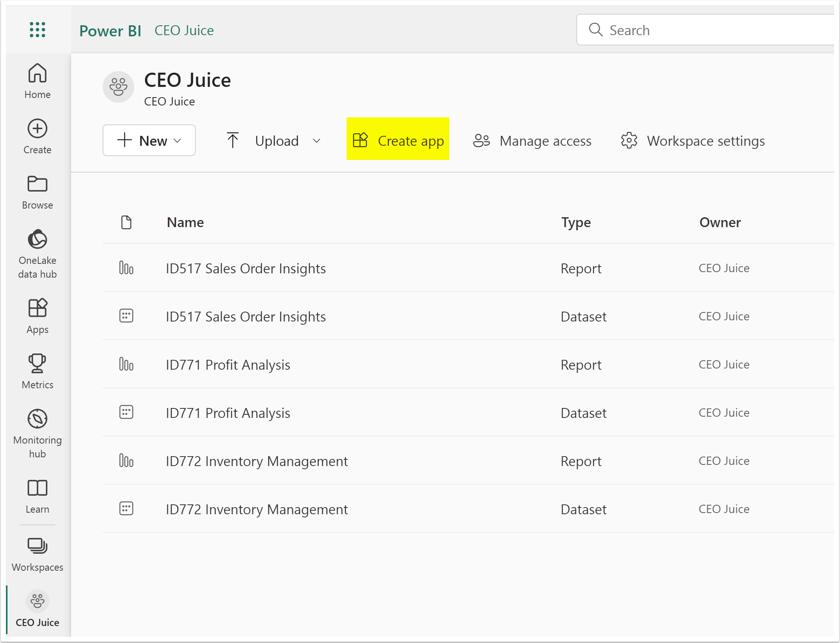Click owner CEO Juice for ID772 report row
Screen dimensions: 840x643
[724, 461]
